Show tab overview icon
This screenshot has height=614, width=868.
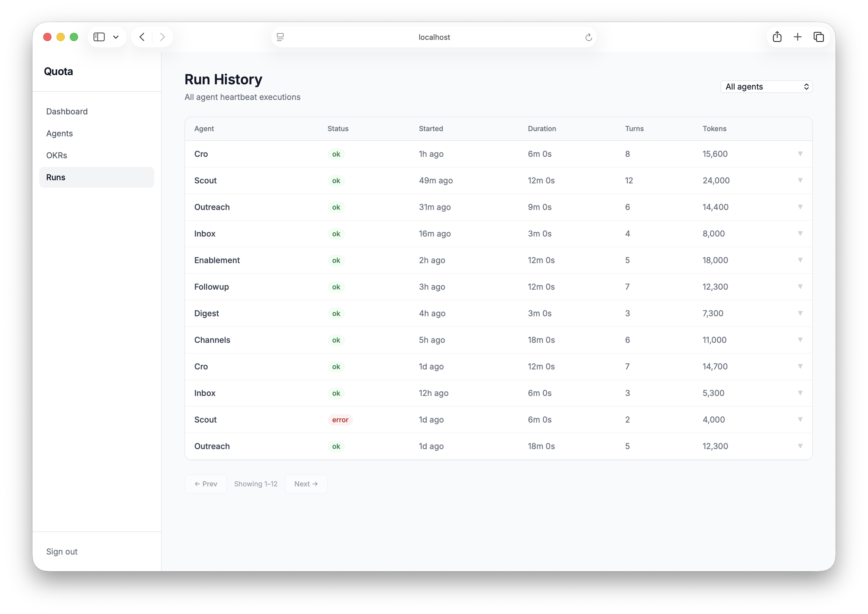coord(818,37)
